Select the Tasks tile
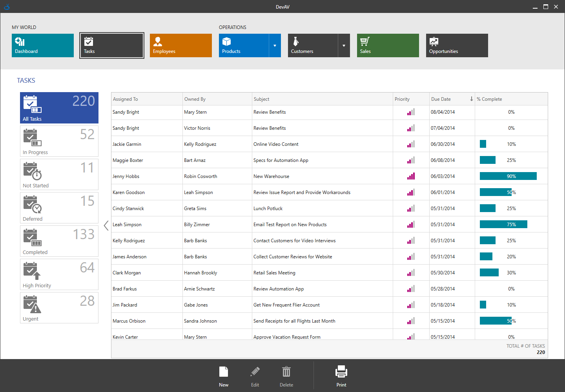565x392 pixels. click(x=111, y=45)
